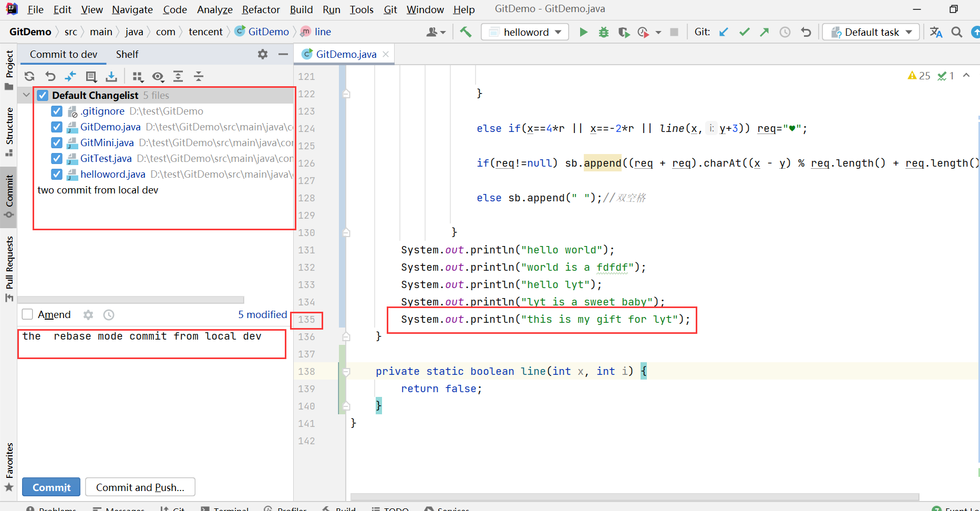Switch to the Shelf tab
Screen dimensions: 980x511
pyautogui.click(x=127, y=54)
